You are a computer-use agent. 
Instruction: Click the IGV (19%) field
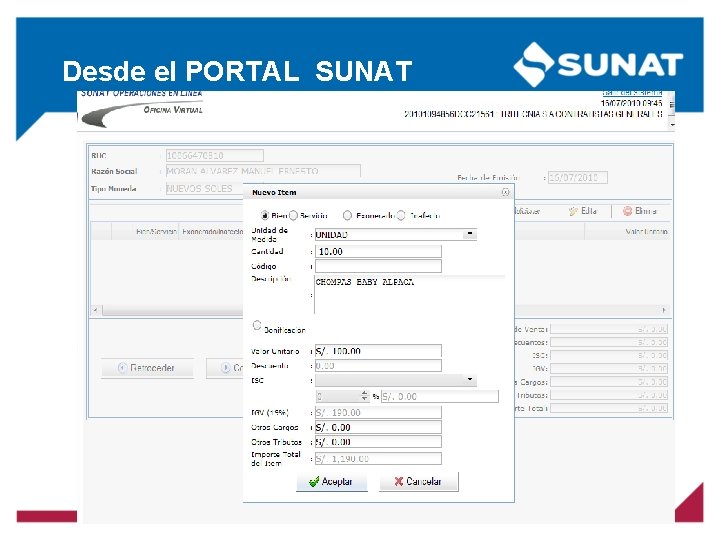pyautogui.click(x=378, y=412)
